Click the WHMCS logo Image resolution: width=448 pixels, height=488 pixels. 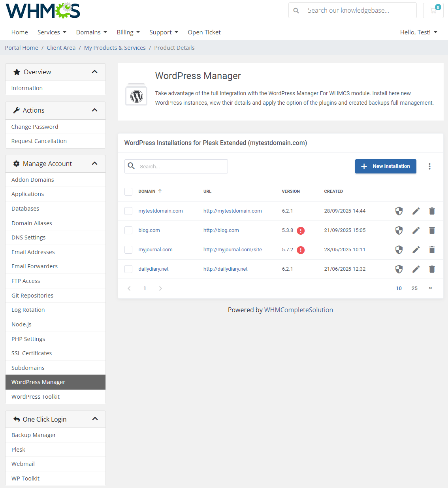click(x=42, y=11)
